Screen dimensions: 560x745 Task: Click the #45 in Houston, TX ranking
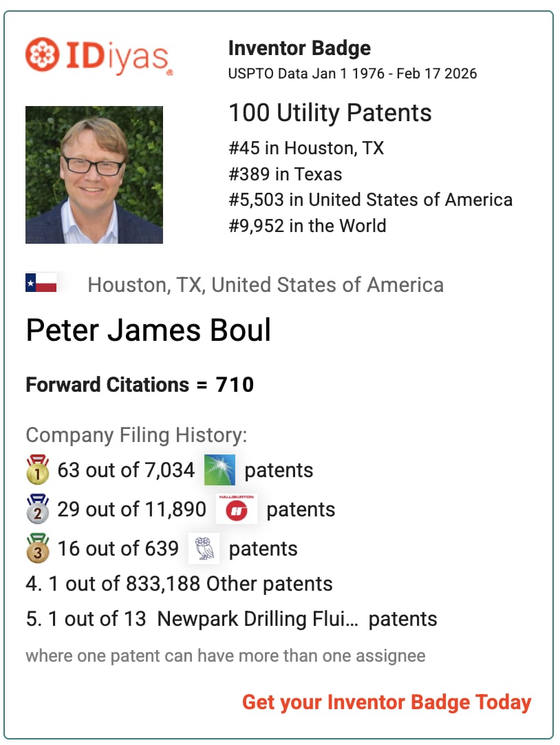point(306,148)
